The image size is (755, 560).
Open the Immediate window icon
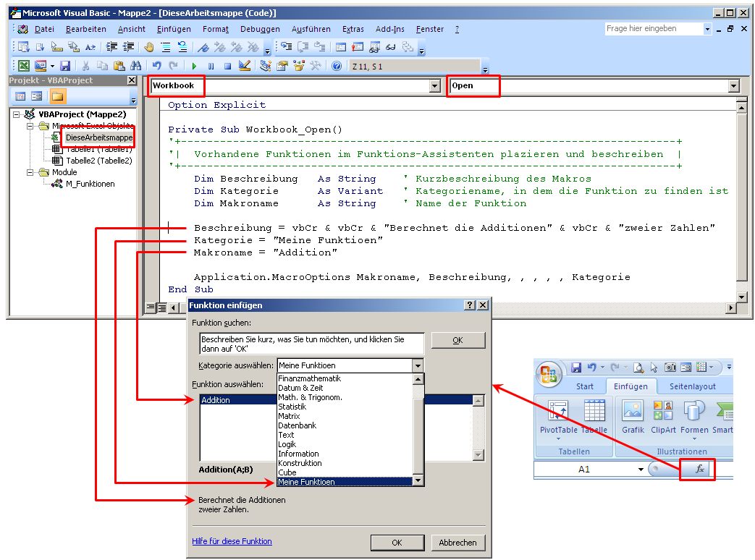(x=358, y=47)
